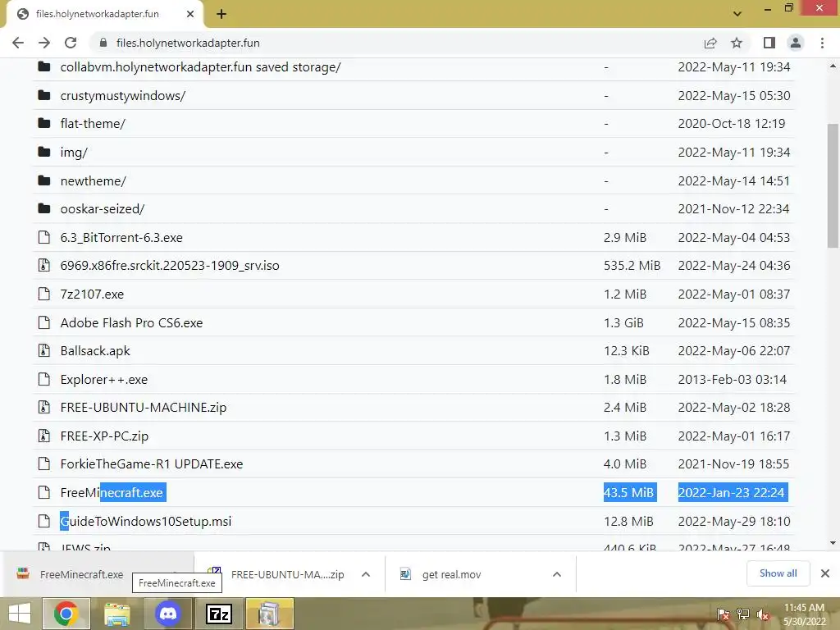840x630 pixels.
Task: Click the scrollbar up arrow
Action: [x=833, y=66]
